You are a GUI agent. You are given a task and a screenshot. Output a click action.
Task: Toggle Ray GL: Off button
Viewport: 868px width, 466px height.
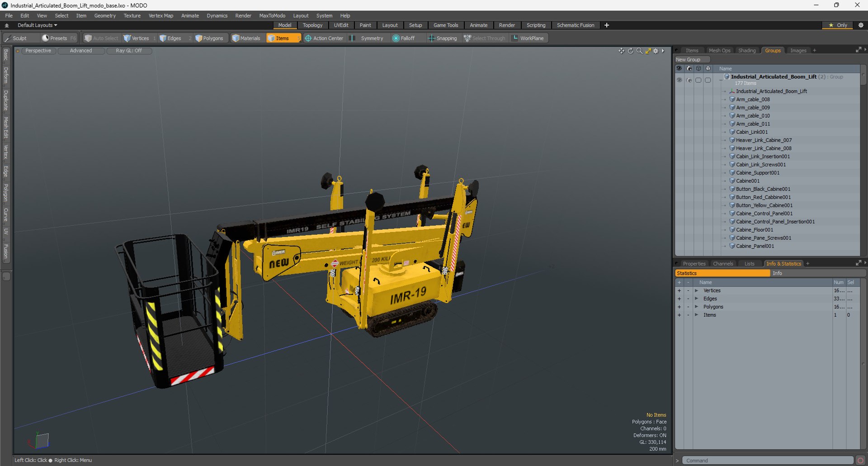(x=129, y=51)
